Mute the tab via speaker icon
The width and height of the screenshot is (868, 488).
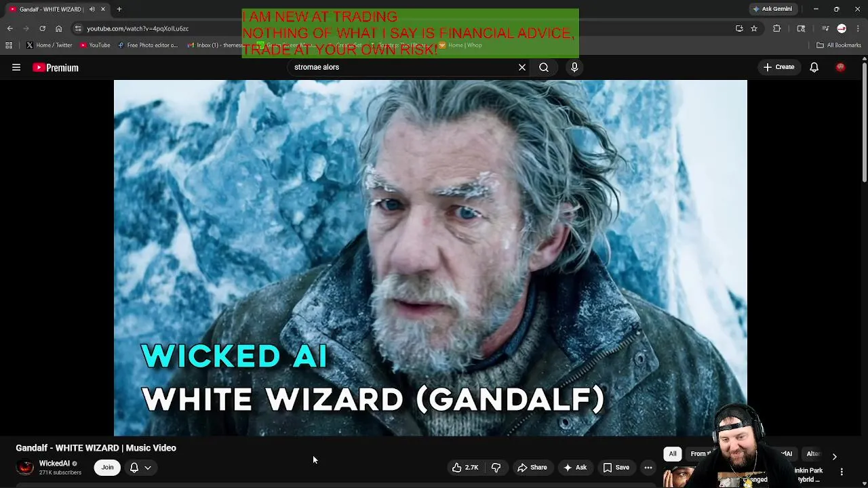(92, 9)
